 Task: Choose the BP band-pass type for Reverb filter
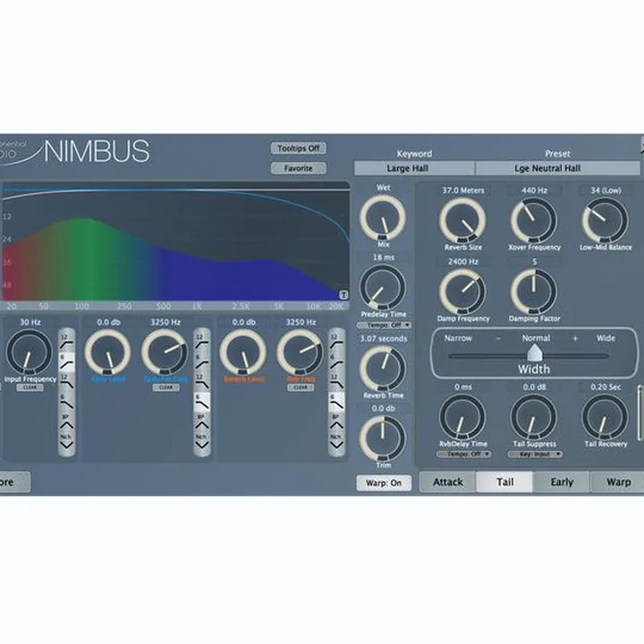[x=336, y=422]
